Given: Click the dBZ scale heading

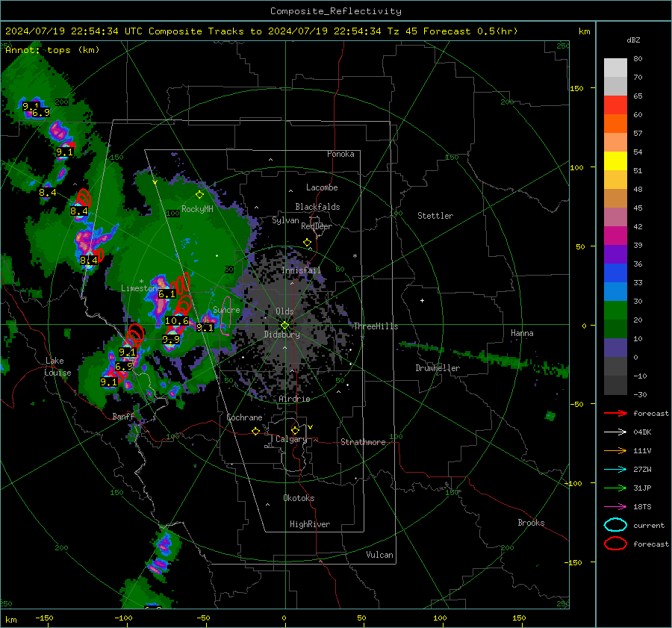Looking at the screenshot, I should click(633, 40).
